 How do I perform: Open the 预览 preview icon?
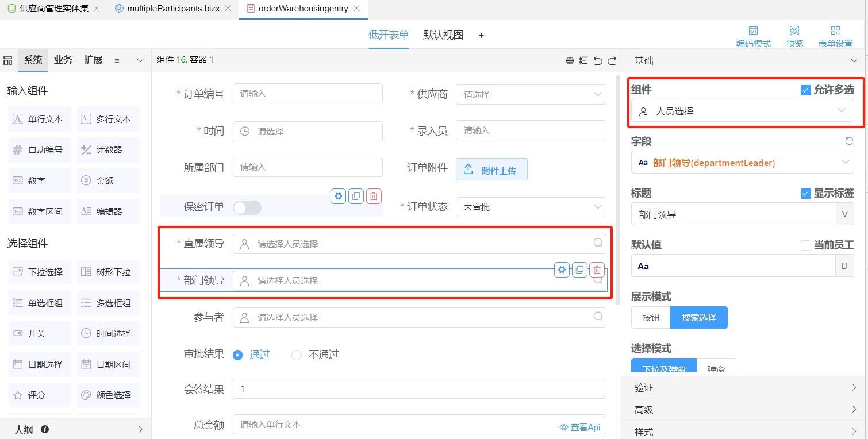[794, 36]
